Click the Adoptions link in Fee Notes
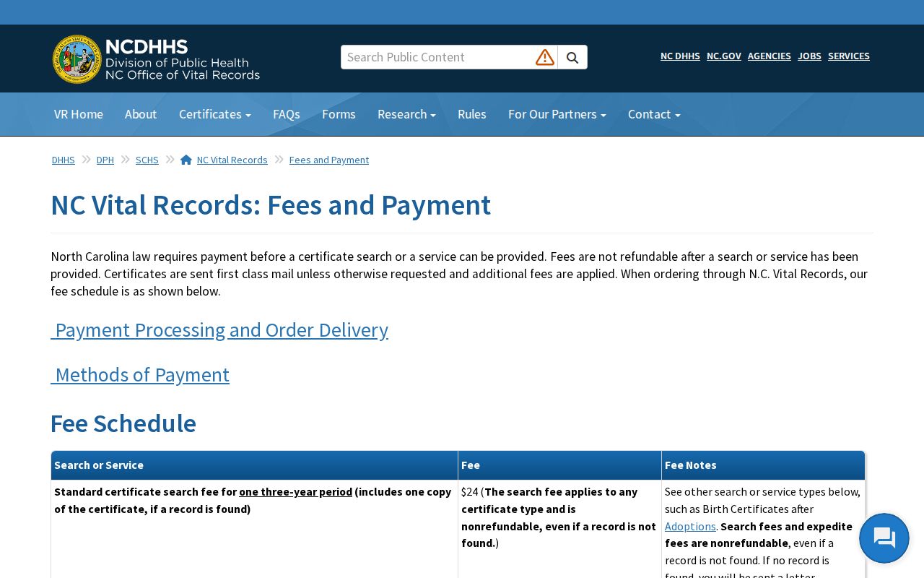This screenshot has width=924, height=578. pyautogui.click(x=690, y=526)
